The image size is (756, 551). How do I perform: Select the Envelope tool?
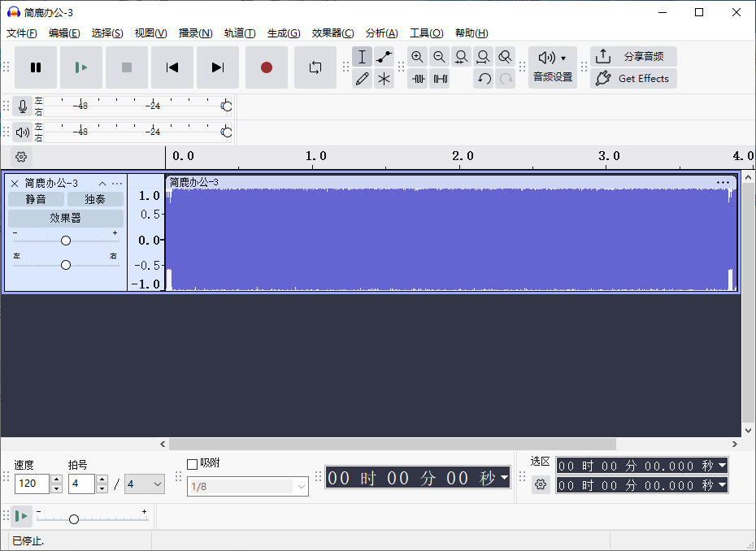(384, 56)
